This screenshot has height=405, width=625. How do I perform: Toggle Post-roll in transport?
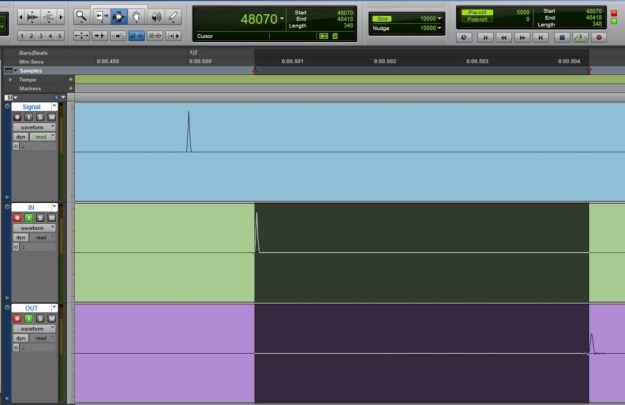[477, 19]
